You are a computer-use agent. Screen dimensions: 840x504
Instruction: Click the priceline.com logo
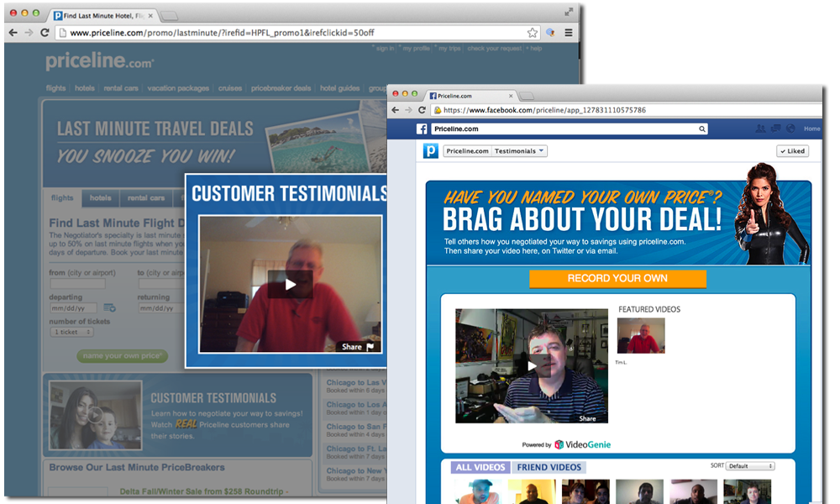click(x=100, y=61)
